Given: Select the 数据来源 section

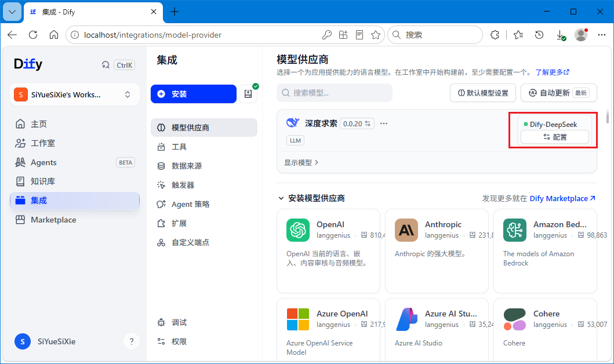Looking at the screenshot, I should [x=204, y=166].
